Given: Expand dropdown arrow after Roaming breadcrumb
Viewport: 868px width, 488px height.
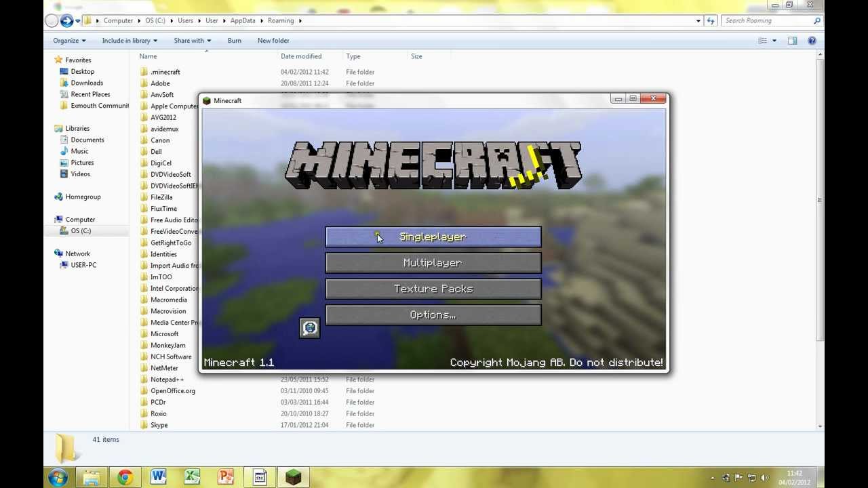Looking at the screenshot, I should pos(300,20).
